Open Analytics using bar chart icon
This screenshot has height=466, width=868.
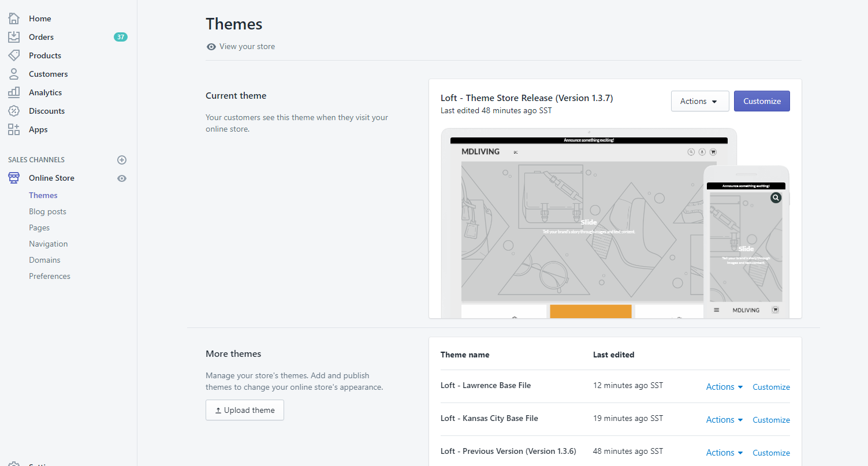[14, 92]
